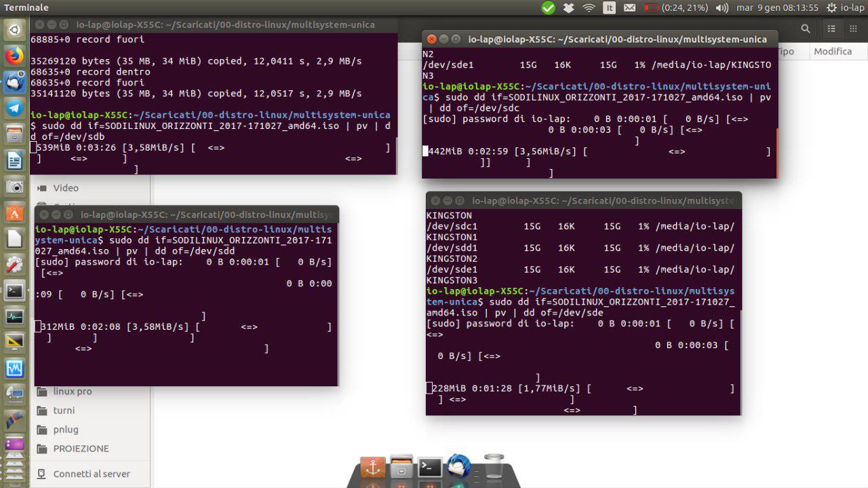
Task: Sort files by the Modifica column
Action: point(833,52)
